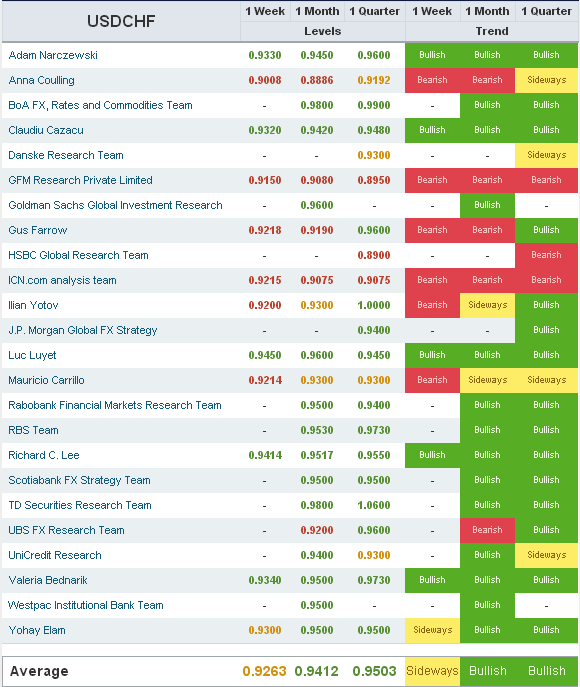Select Average 1 Week level 0.9263

click(x=264, y=671)
